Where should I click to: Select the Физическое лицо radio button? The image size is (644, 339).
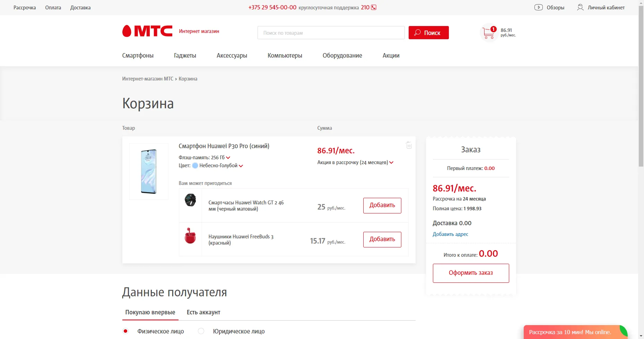(125, 331)
